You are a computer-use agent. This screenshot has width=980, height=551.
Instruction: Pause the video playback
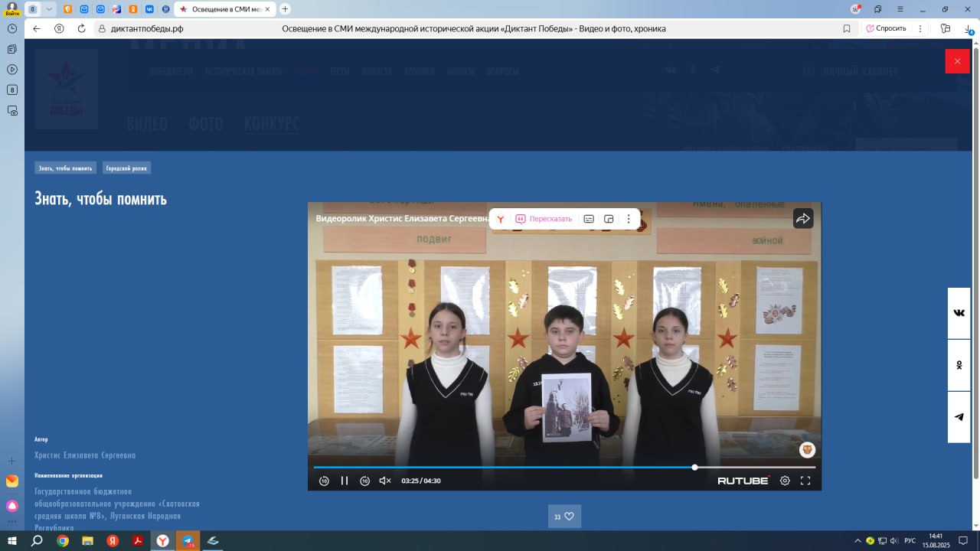(x=345, y=481)
